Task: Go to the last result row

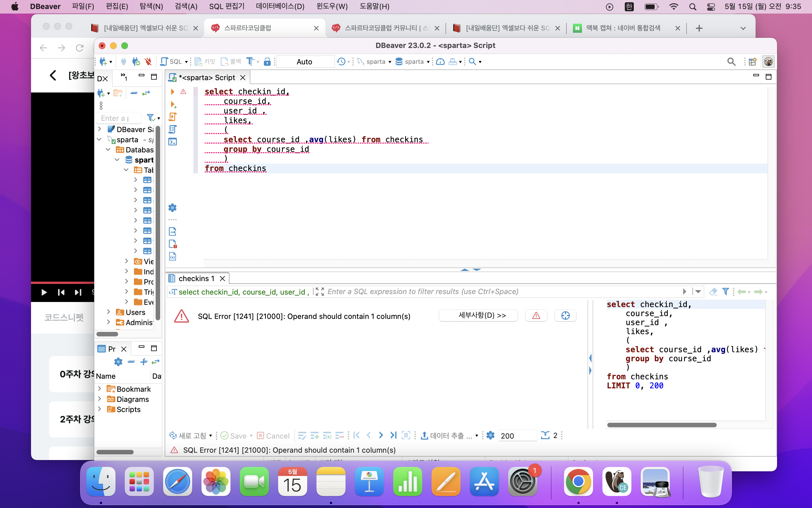Action: [393, 435]
